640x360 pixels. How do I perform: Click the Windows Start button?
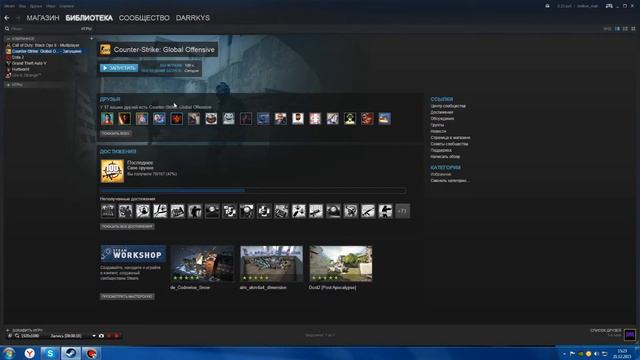(x=9, y=353)
